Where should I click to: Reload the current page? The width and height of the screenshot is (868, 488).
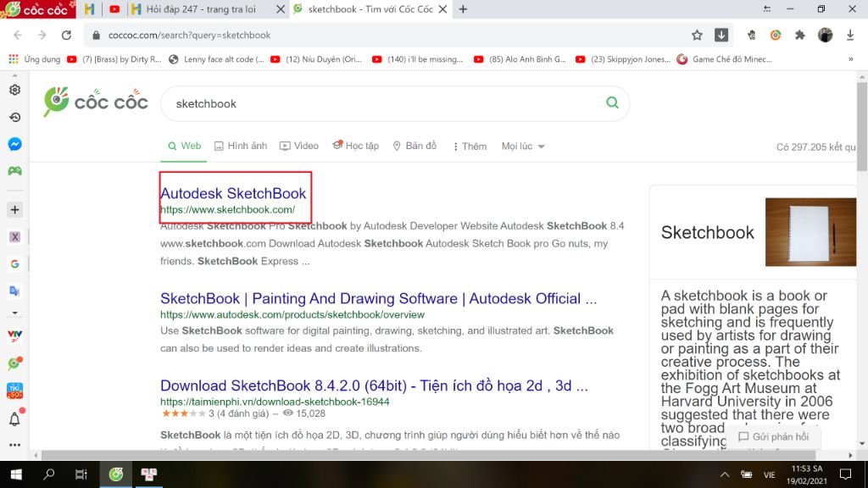[66, 35]
